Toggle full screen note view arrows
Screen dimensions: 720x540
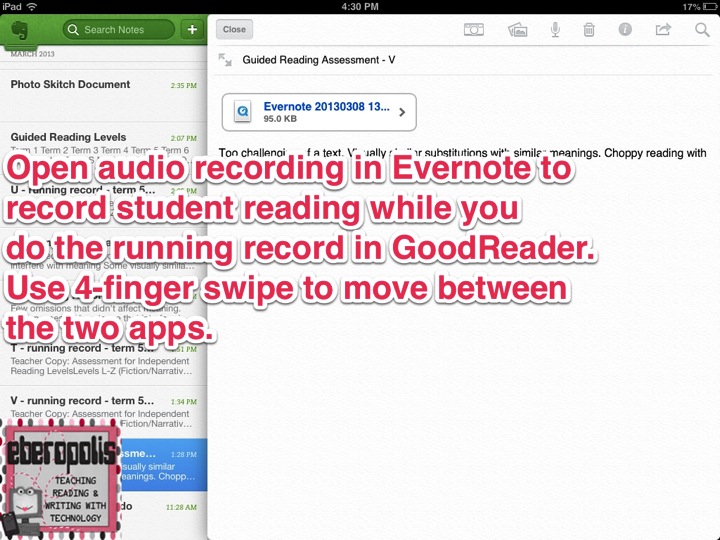(225, 60)
